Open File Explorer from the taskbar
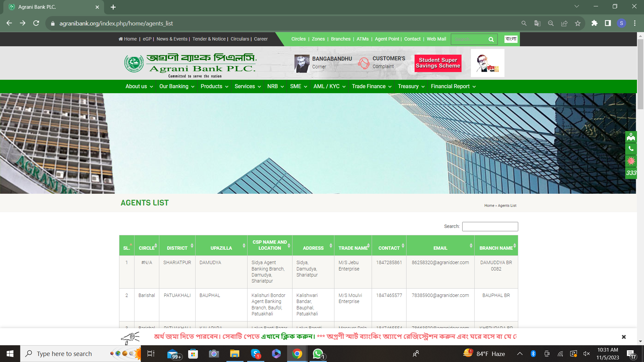 234,354
